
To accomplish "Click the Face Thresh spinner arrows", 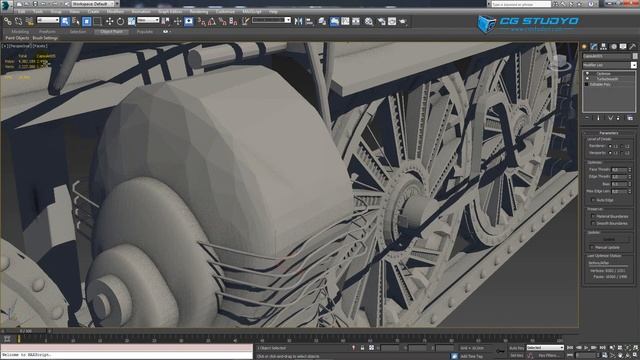I will pos(630,169).
